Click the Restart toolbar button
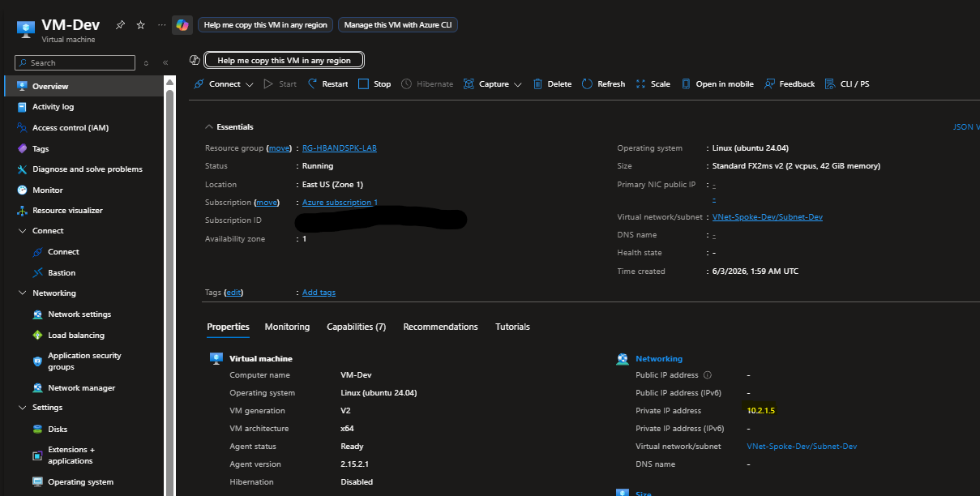980x496 pixels. (328, 84)
